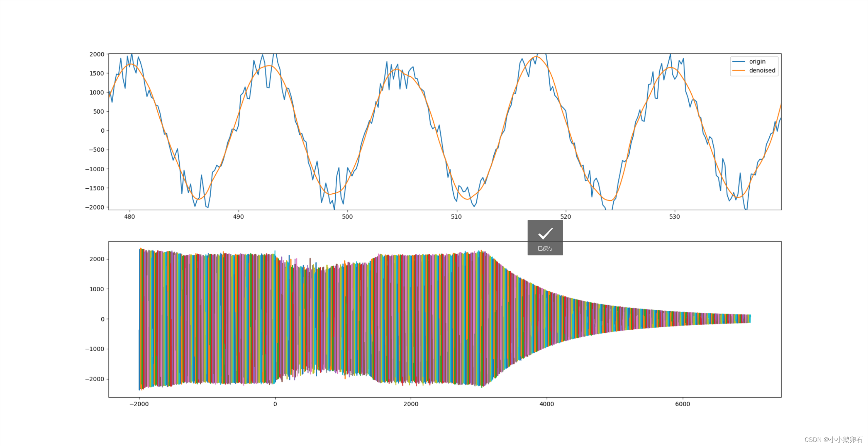Viewport: 868px width, 446px height.
Task: Click the 'origin' legend label
Action: [x=757, y=61]
